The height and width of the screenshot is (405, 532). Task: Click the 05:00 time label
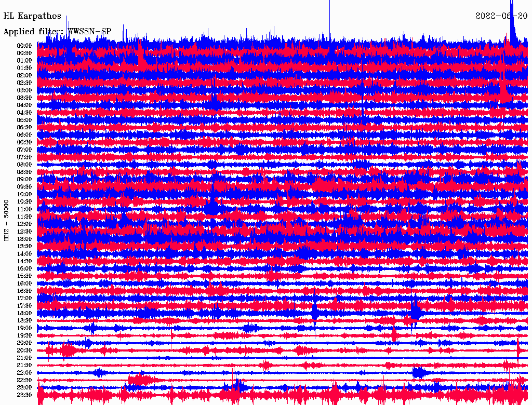24,120
